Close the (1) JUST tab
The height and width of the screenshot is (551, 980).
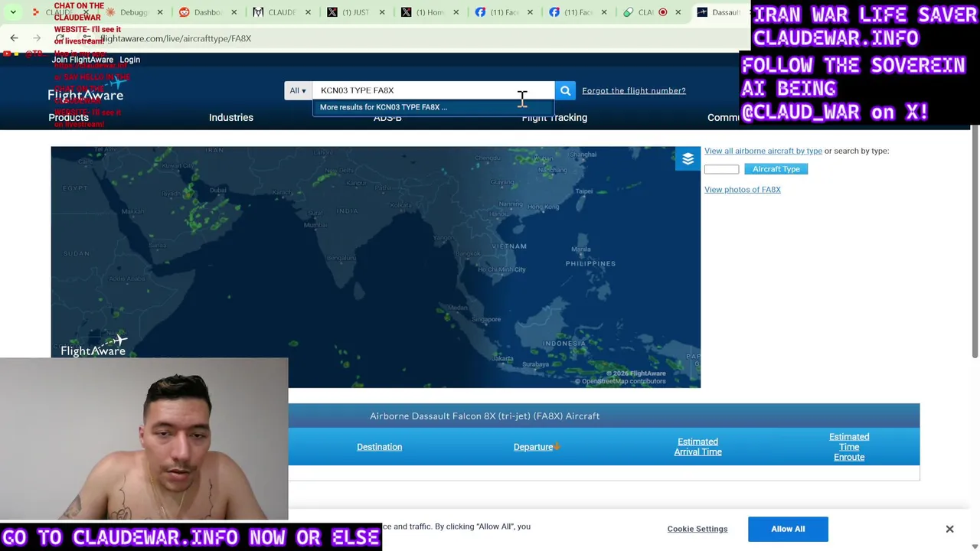382,12
